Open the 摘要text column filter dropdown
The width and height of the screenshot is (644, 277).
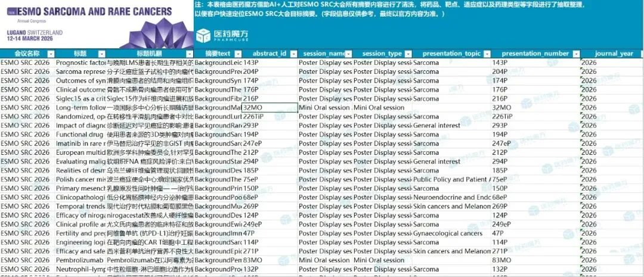pyautogui.click(x=237, y=54)
